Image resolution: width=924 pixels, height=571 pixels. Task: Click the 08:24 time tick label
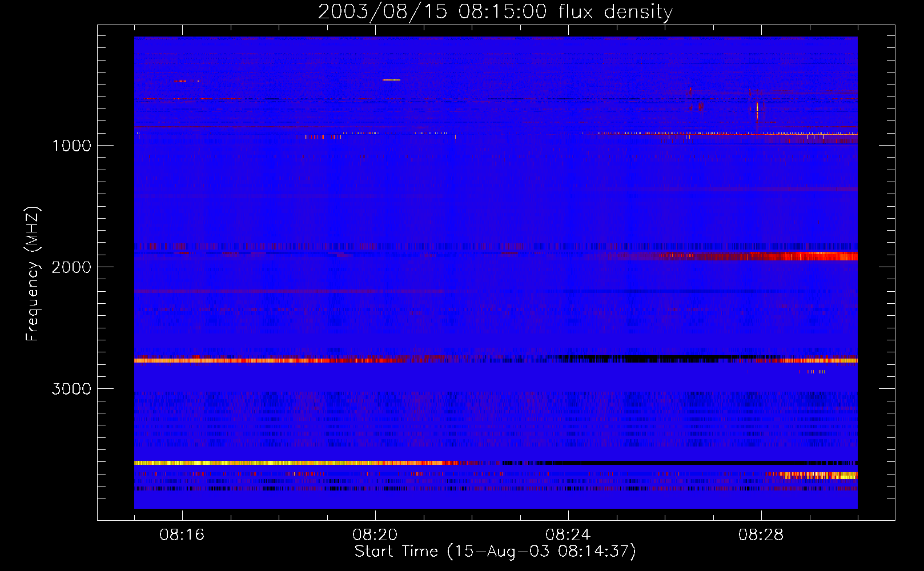[568, 534]
